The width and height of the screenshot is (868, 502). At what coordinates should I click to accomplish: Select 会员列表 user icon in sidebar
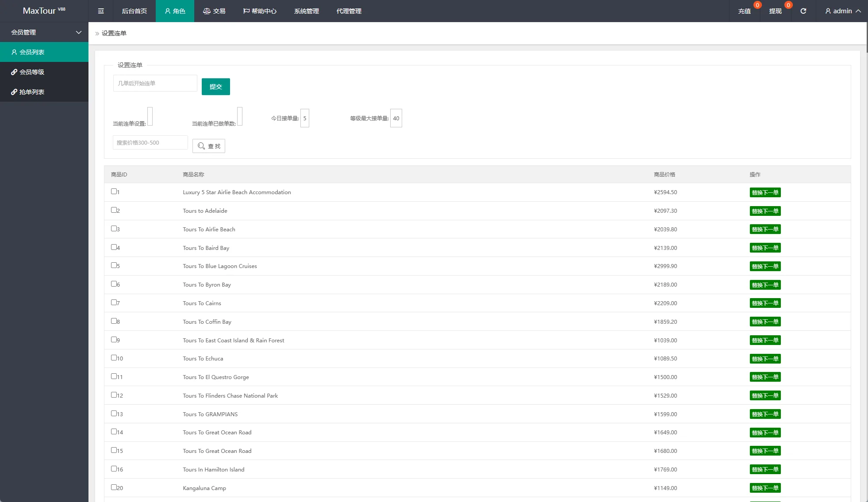[x=14, y=52]
